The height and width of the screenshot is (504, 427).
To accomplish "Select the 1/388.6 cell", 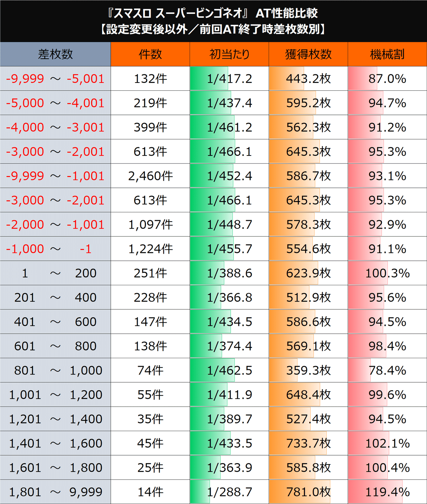I will (x=229, y=273).
